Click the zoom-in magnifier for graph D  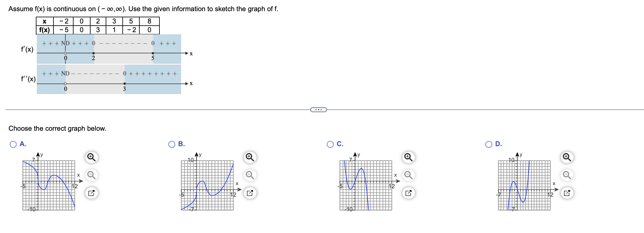click(x=566, y=157)
